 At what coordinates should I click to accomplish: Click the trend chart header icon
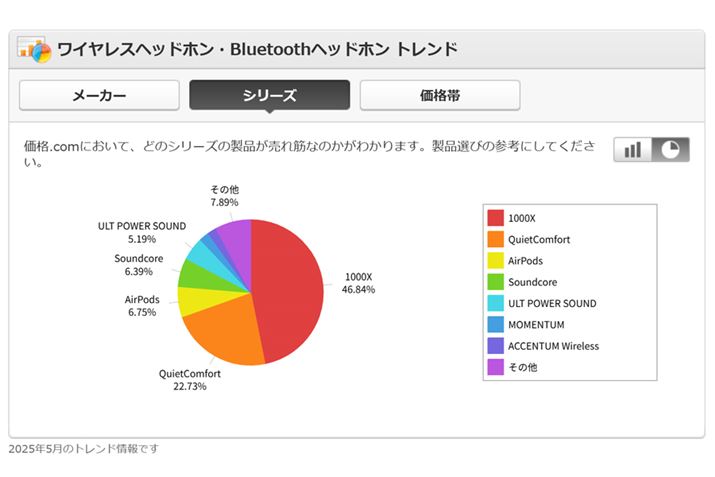[34, 49]
